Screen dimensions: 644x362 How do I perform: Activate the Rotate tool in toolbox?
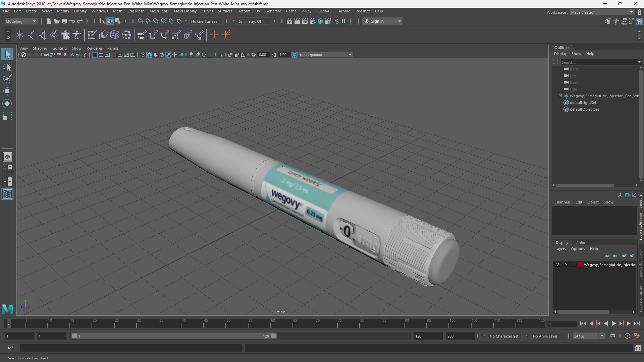[x=7, y=104]
